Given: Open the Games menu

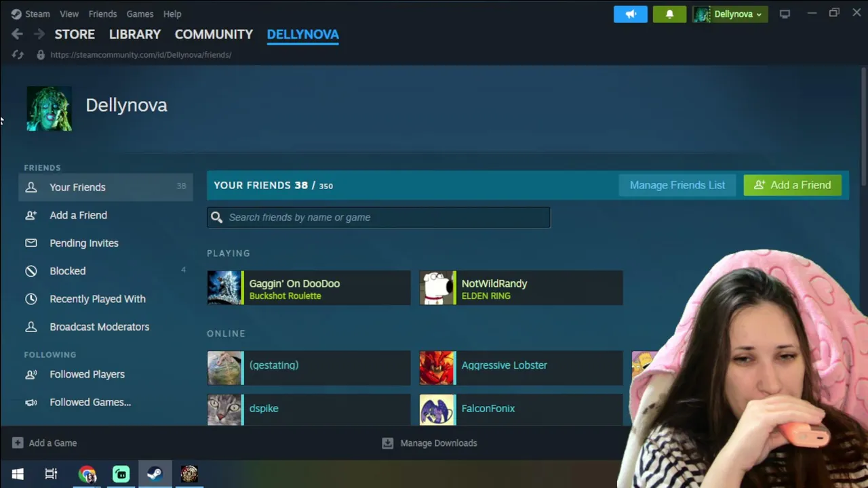Looking at the screenshot, I should pyautogui.click(x=140, y=14).
